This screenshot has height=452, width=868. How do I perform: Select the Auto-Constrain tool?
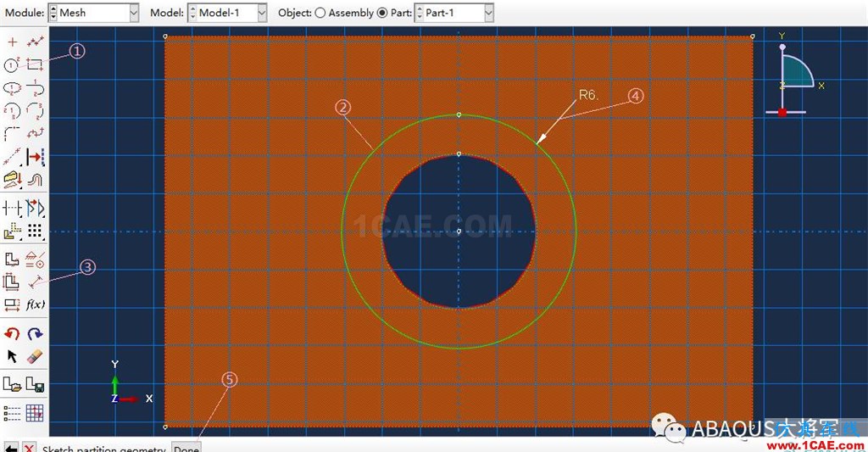tap(12, 259)
